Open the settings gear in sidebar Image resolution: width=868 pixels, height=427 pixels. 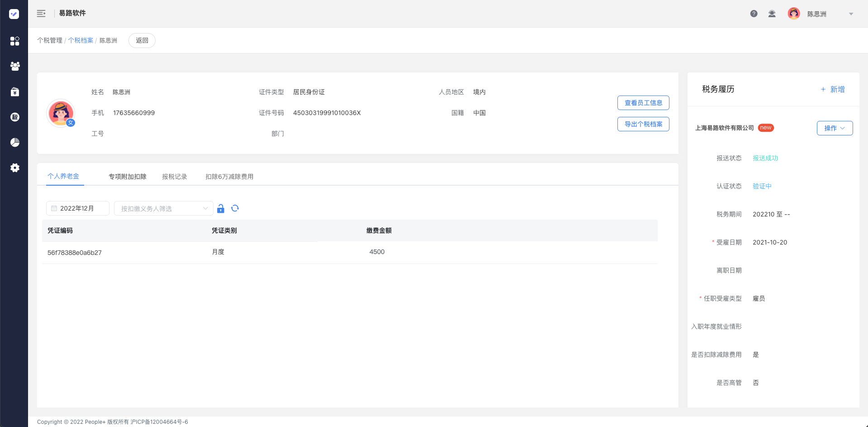[x=14, y=168]
